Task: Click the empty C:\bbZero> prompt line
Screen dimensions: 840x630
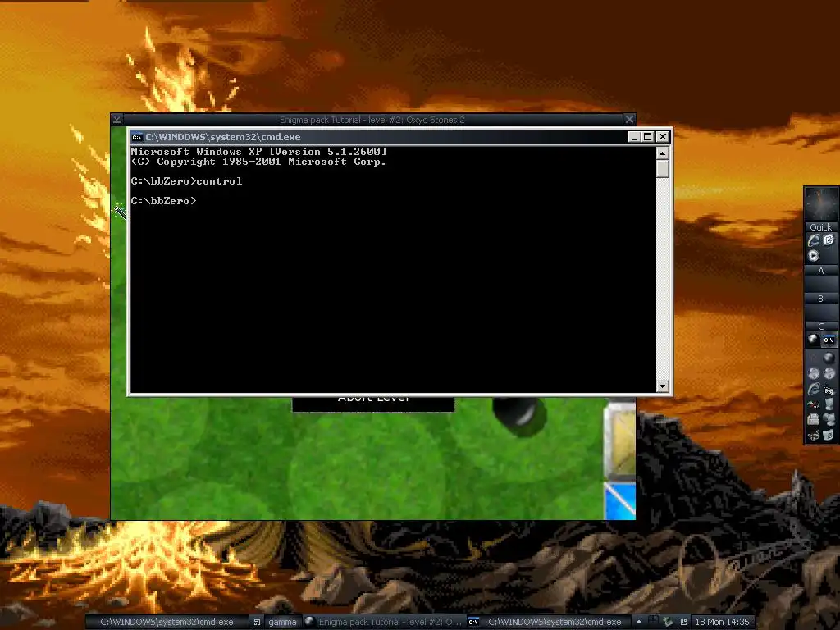Action: (x=163, y=201)
